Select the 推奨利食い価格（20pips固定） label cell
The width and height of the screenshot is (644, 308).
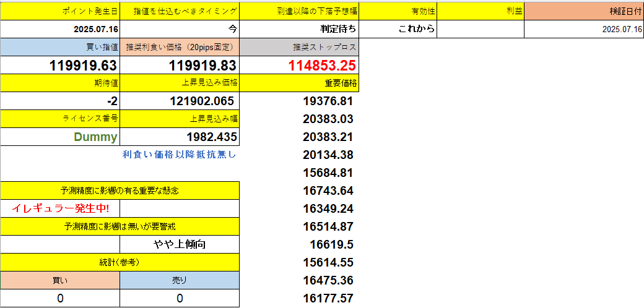coord(180,47)
